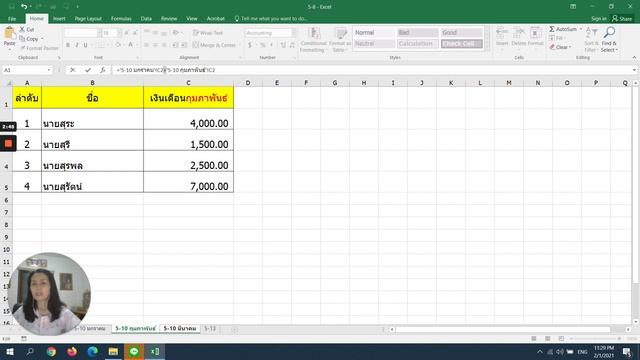640x360 pixels.
Task: Open the Name Box dropdown
Action: click(49, 70)
